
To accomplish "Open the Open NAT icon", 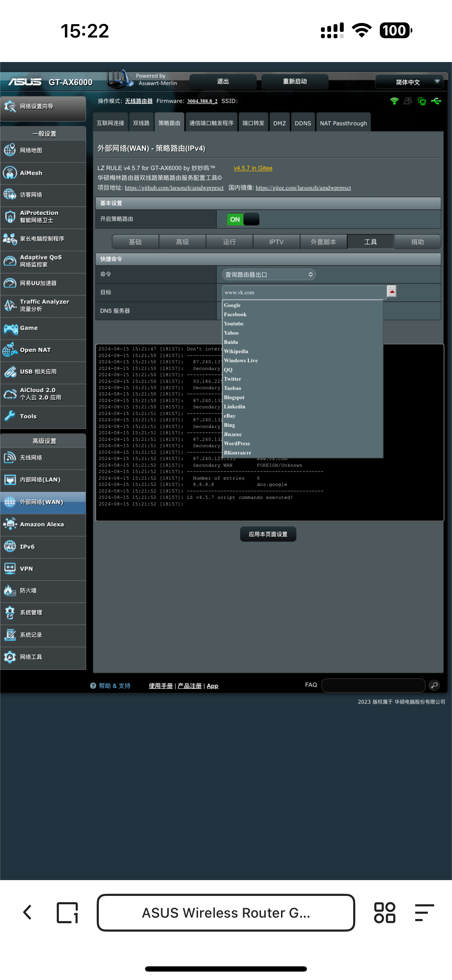I will coord(10,349).
